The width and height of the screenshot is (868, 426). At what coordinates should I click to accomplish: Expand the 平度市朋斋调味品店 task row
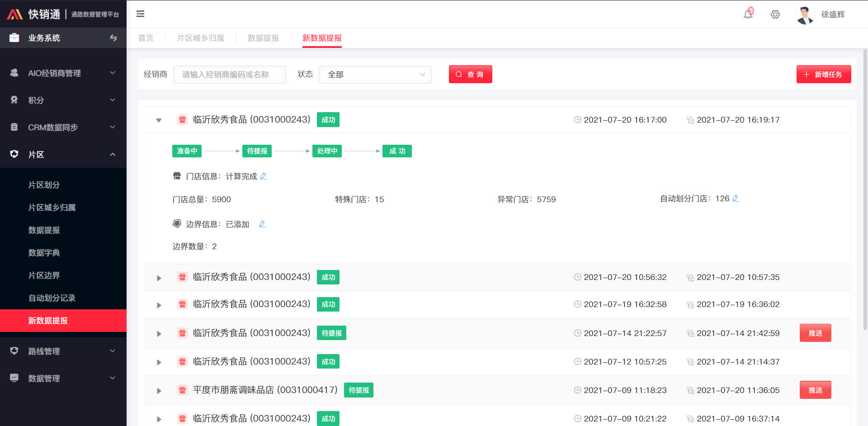159,391
